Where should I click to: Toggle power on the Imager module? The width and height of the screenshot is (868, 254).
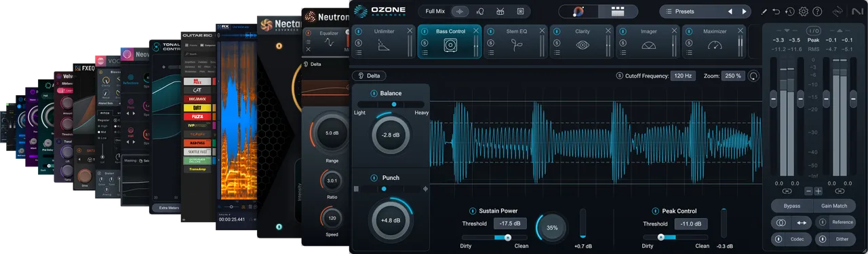pyautogui.click(x=623, y=31)
